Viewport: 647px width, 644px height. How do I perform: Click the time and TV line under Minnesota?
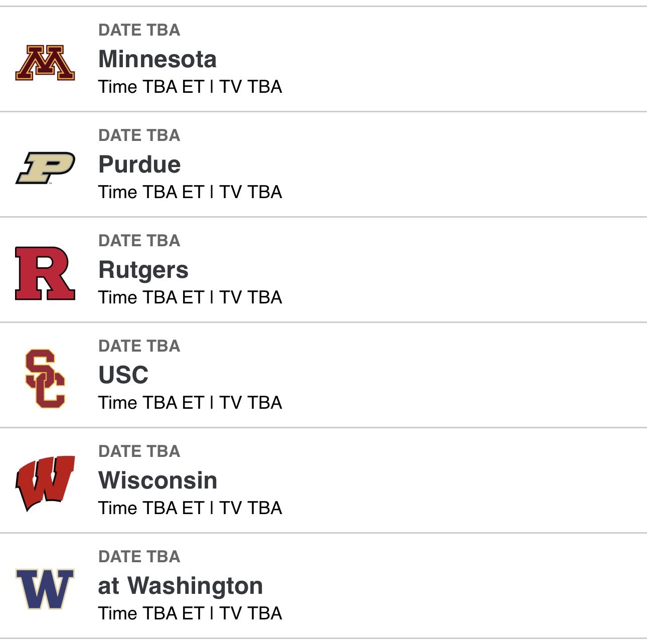[190, 87]
